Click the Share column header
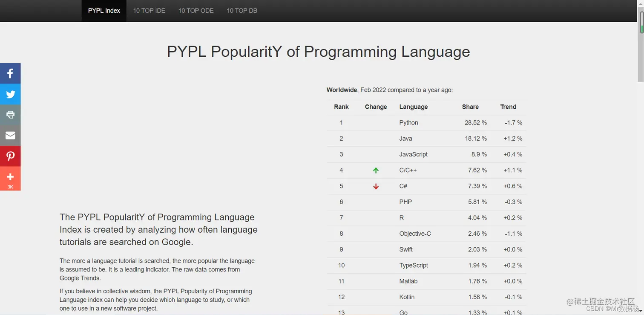644x315 pixels. click(470, 107)
